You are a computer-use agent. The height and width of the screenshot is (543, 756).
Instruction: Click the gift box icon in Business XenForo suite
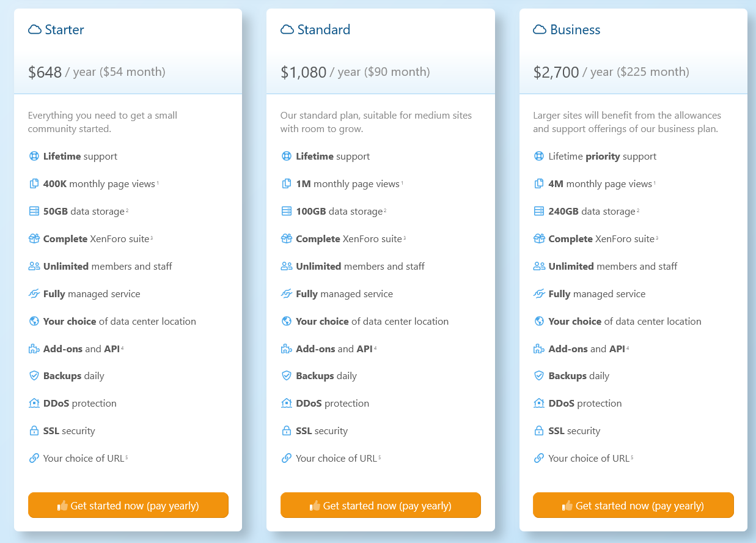point(539,238)
